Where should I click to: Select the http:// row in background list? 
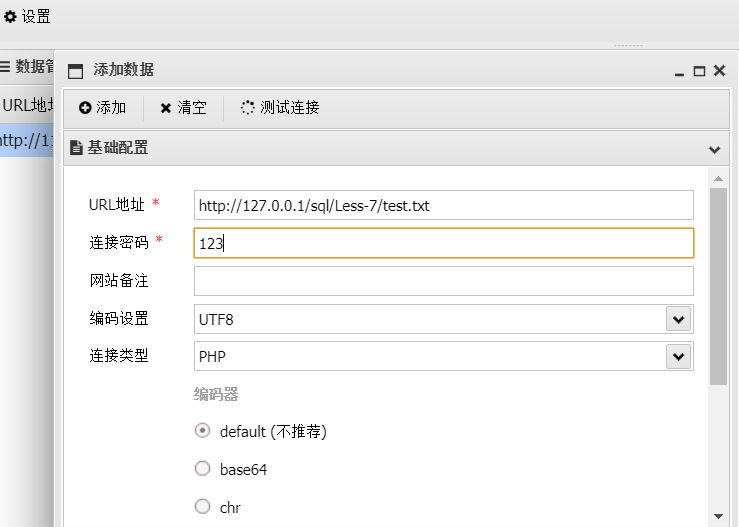point(27,140)
